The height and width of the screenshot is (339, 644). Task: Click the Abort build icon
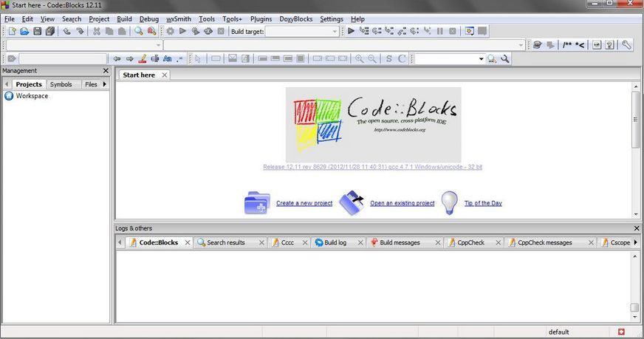click(221, 31)
